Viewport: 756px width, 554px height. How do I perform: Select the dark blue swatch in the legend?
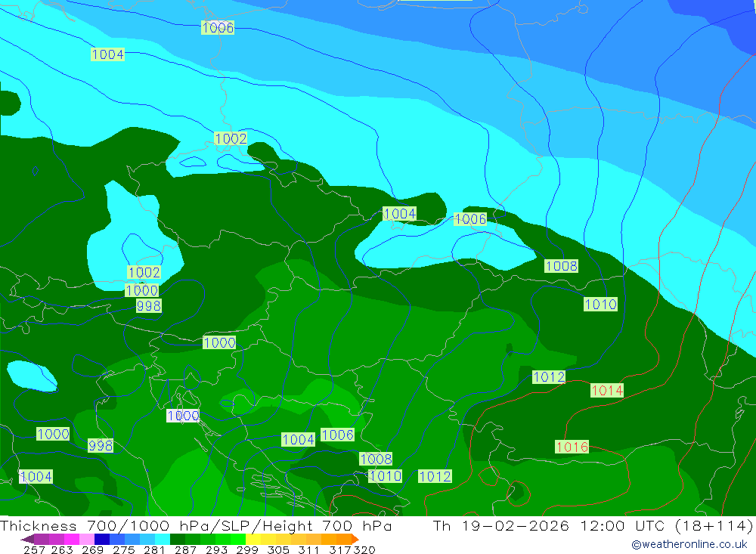pos(102,539)
